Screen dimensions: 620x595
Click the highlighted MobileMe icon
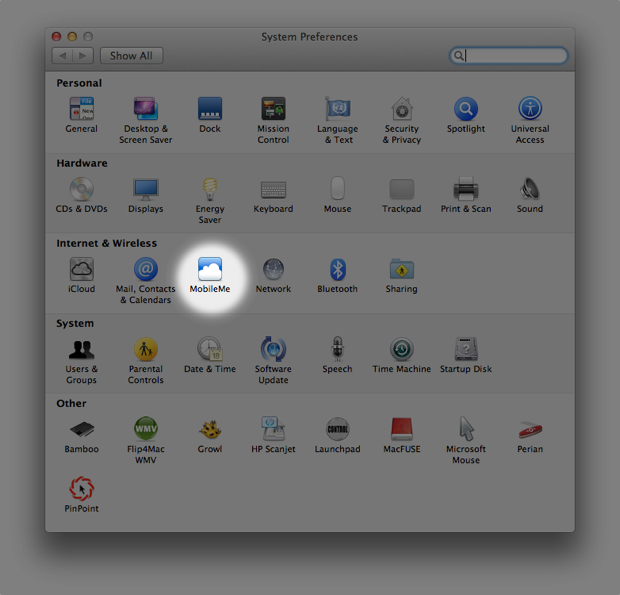coord(210,269)
